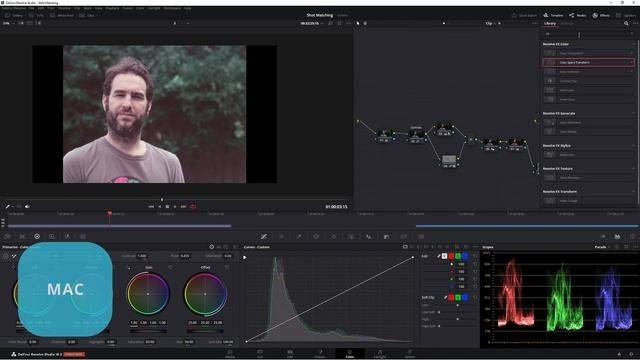
Task: Reset the Gain wheel
Action: pos(170,267)
